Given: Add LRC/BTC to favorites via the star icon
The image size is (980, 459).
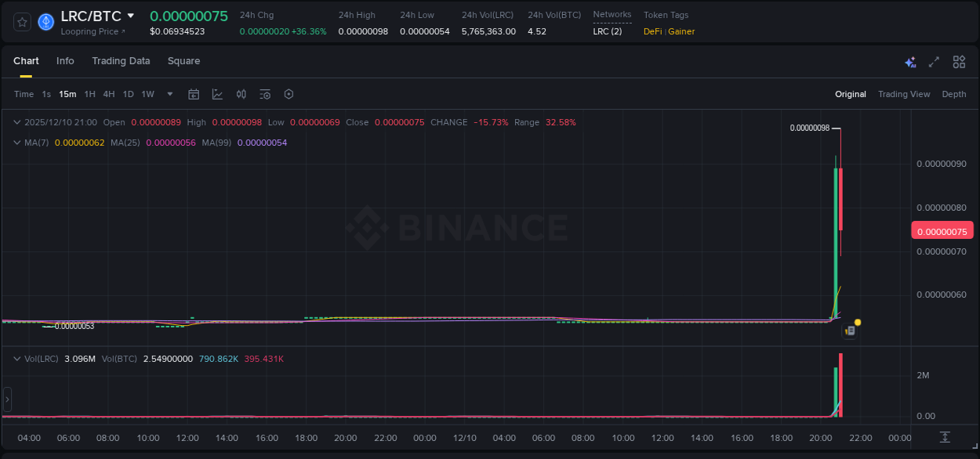Looking at the screenshot, I should pos(21,21).
